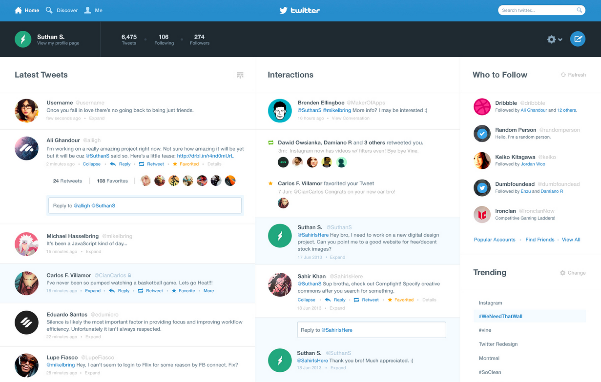
Task: Expand Suthan S. tweet dated 11 Jun
Action: click(x=337, y=257)
